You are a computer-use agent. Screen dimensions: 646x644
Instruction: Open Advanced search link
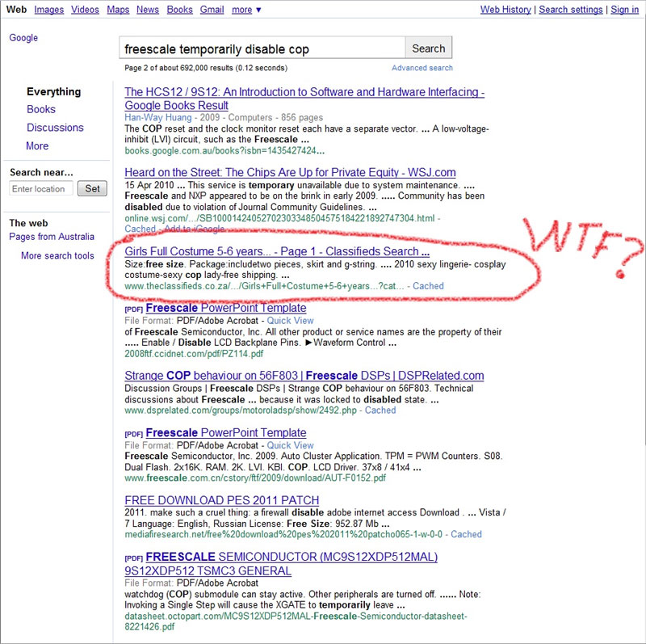(422, 68)
